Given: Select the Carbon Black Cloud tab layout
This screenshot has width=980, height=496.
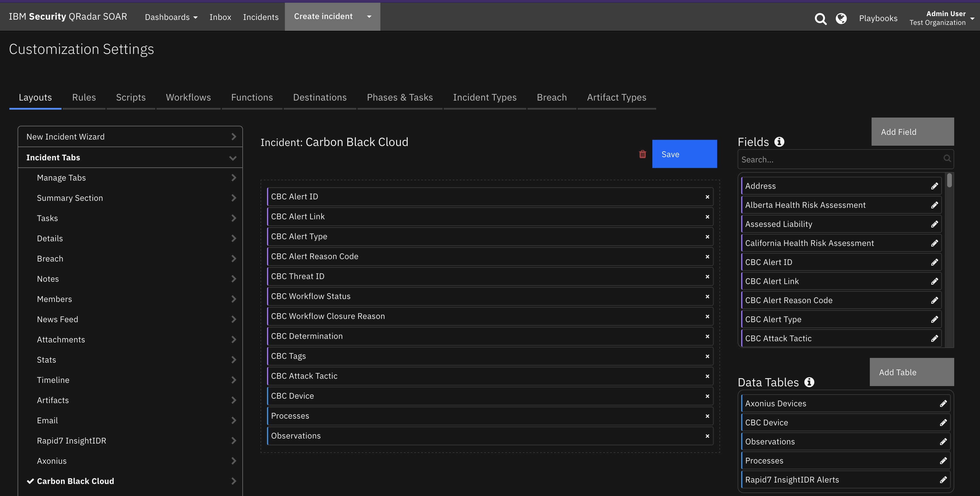Looking at the screenshot, I should [x=130, y=481].
